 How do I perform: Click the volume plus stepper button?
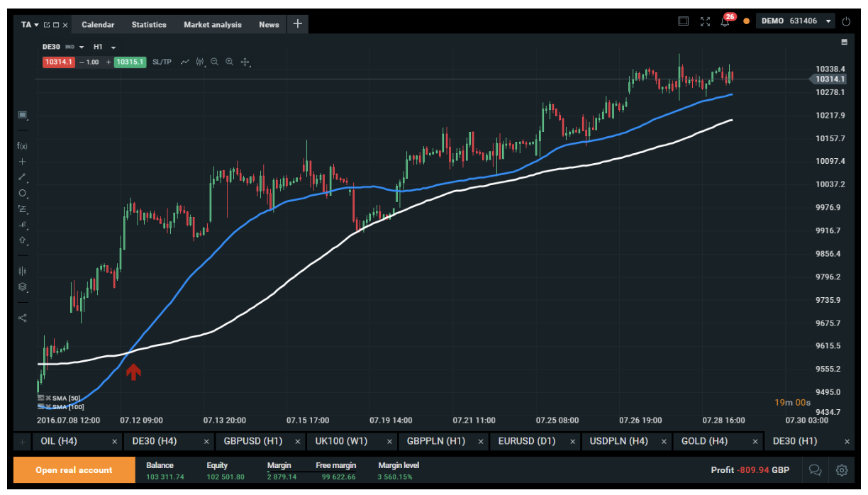click(108, 62)
